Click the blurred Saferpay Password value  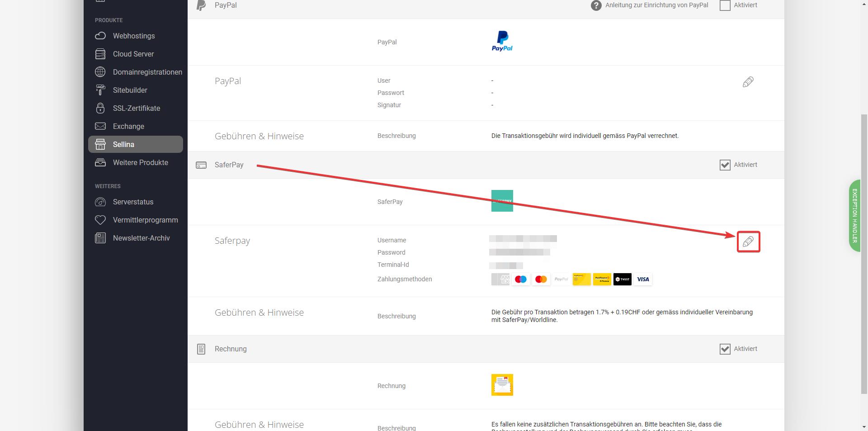tap(519, 252)
